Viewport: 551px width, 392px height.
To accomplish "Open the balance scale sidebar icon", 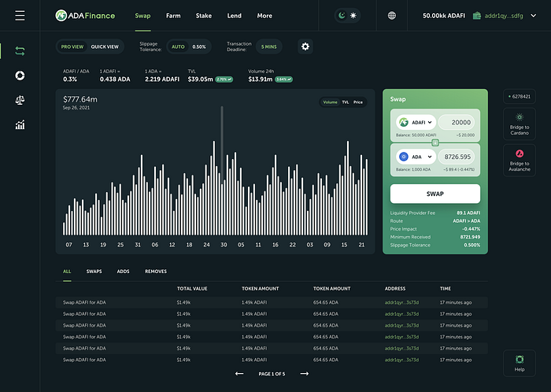I will [x=20, y=100].
